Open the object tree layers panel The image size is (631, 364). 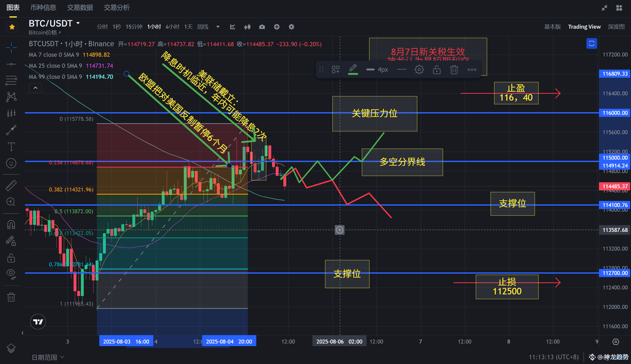point(11,349)
